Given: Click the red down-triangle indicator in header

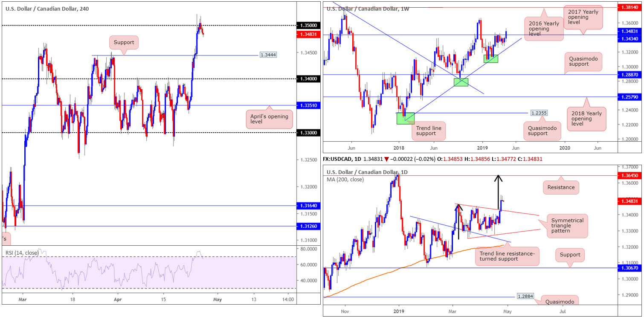Looking at the screenshot, I should click(387, 159).
